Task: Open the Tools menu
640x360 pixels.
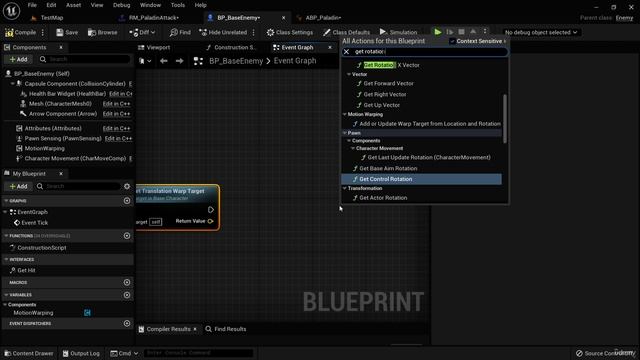Action: tap(178, 5)
